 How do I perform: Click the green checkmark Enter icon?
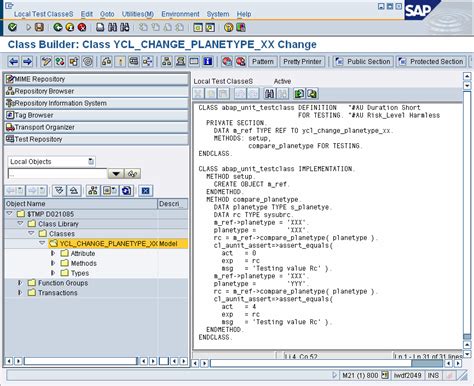(x=12, y=27)
